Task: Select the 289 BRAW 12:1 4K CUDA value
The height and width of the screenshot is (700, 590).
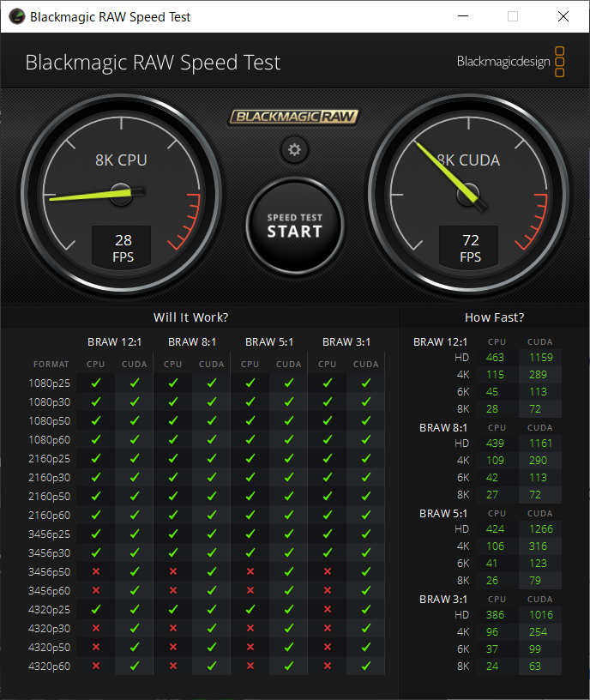Action: (x=538, y=375)
